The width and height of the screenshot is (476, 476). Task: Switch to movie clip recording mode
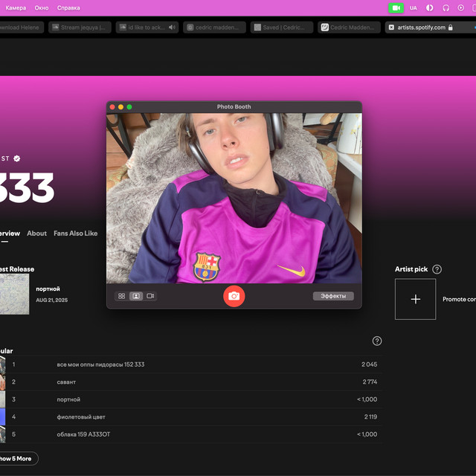150,296
